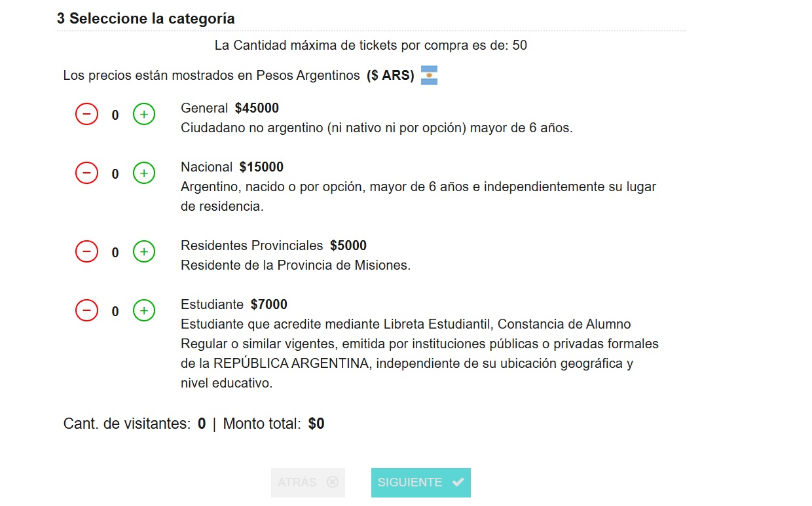Decrease Nacional ticket count with minus icon

pos(86,173)
